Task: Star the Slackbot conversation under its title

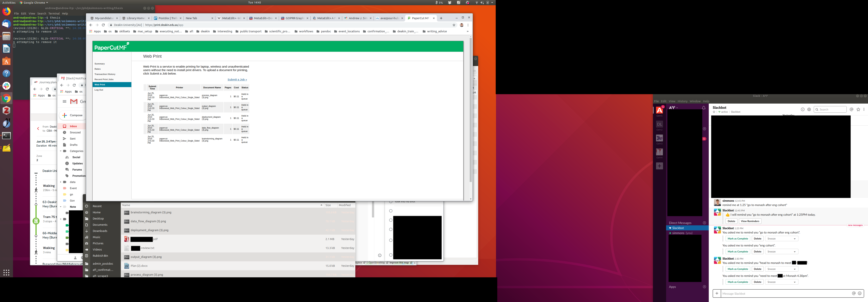Action: [714, 112]
